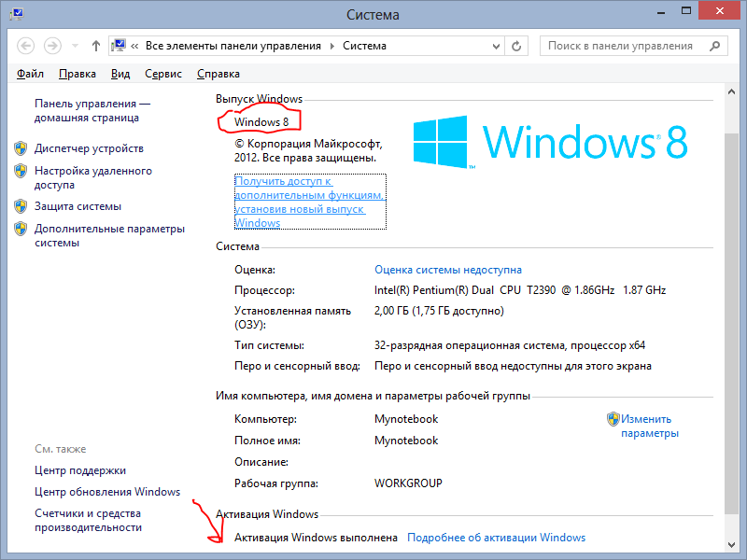
Task: Click Оценка системы недоступна link
Action: pos(448,270)
